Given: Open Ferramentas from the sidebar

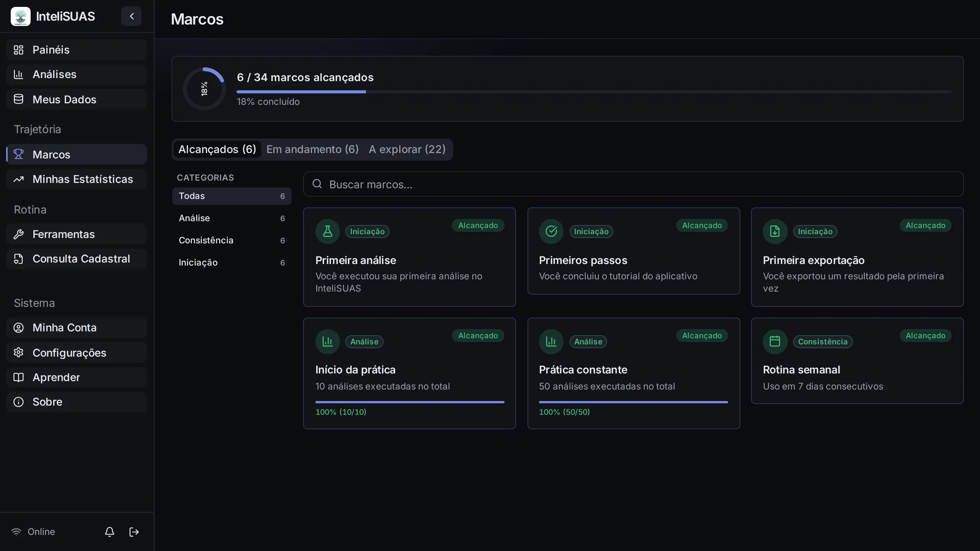Looking at the screenshot, I should 77,234.
